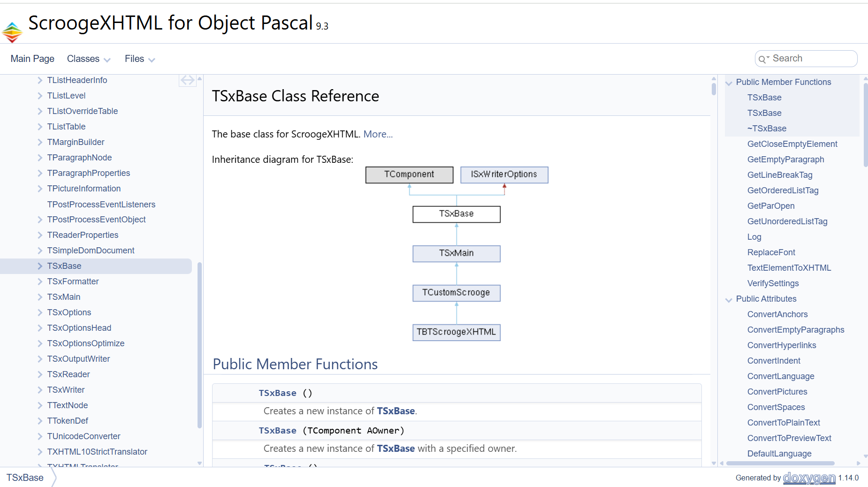This screenshot has height=487, width=868.
Task: Click TSxMain box in inheritance diagram
Action: click(456, 253)
